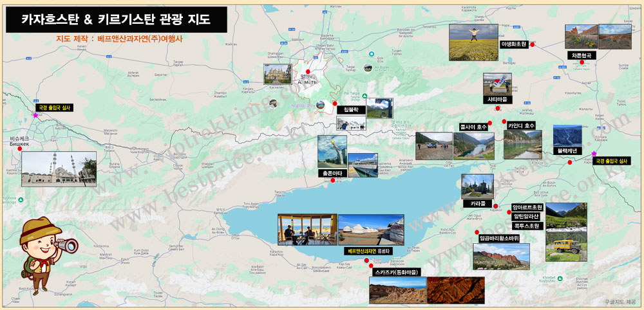Click the red dot just above 스카즈카 label
Viewport: 644px width, 310px height.
372,266
